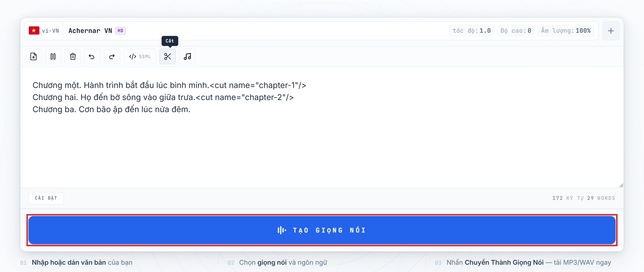This screenshot has height=272, width=644.
Task: Click the upload document icon
Action: [33, 56]
